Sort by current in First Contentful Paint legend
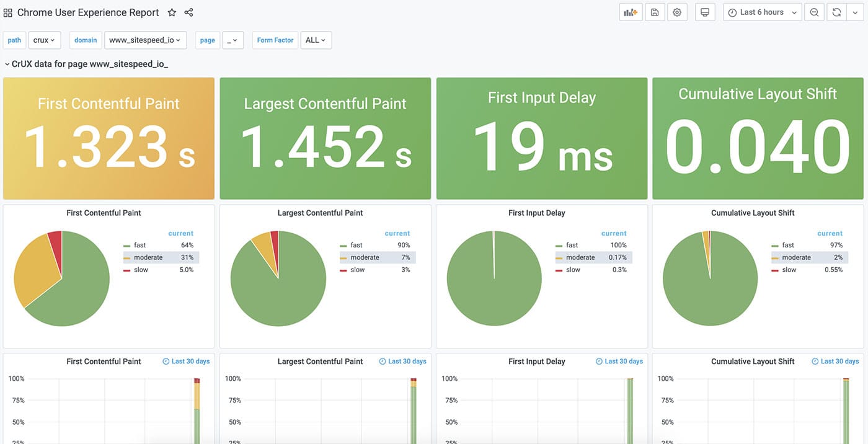Image resolution: width=868 pixels, height=444 pixels. click(181, 234)
